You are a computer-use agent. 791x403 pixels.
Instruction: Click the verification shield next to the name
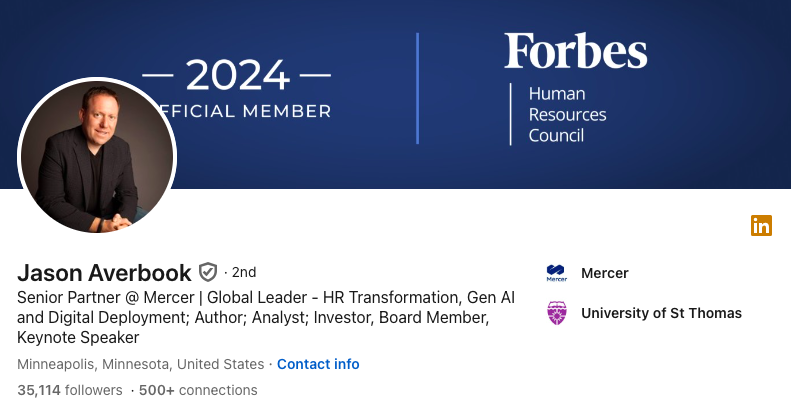pos(207,272)
